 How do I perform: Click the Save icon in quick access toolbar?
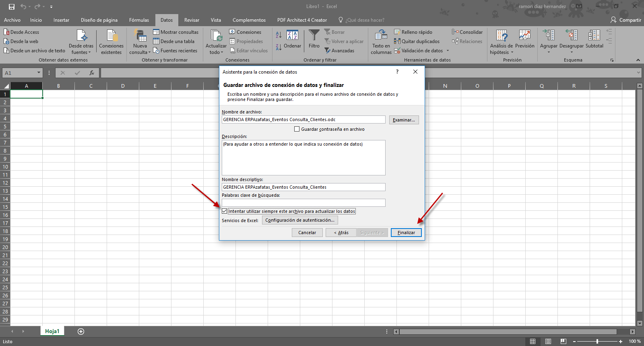point(12,6)
